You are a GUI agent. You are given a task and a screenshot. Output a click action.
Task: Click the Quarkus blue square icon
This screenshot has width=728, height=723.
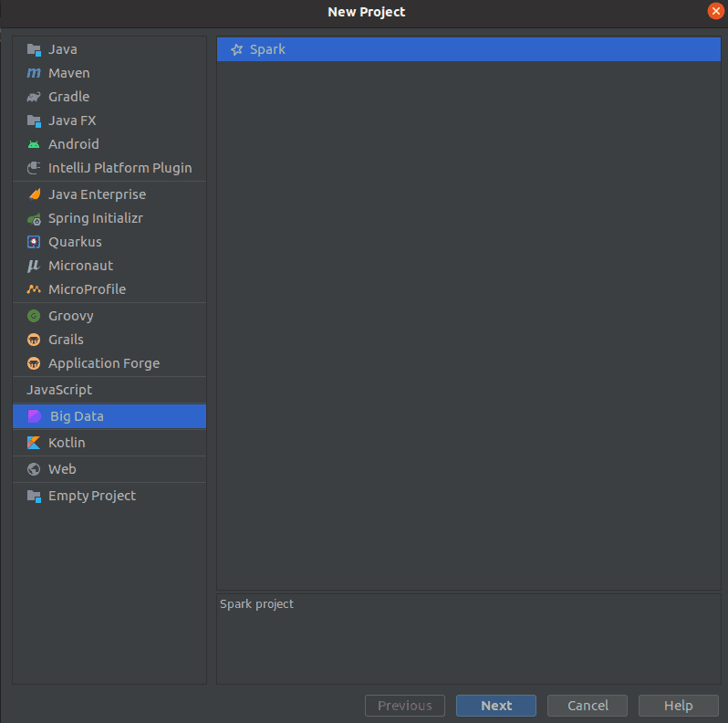tap(34, 242)
